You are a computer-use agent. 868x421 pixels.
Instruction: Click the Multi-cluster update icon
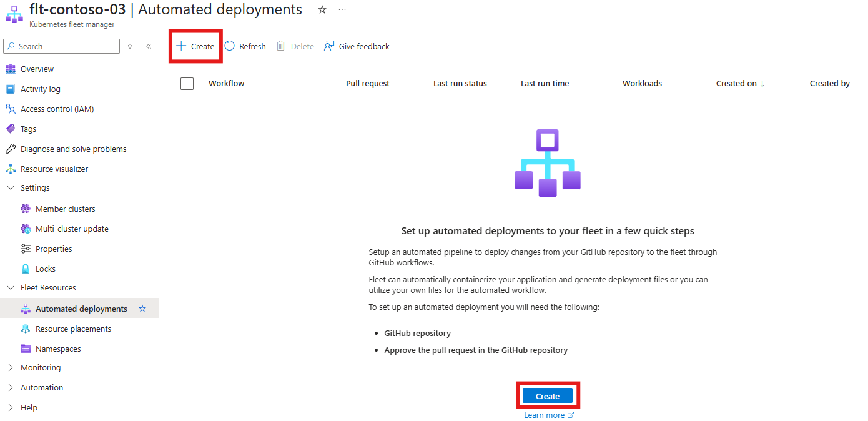coord(26,229)
